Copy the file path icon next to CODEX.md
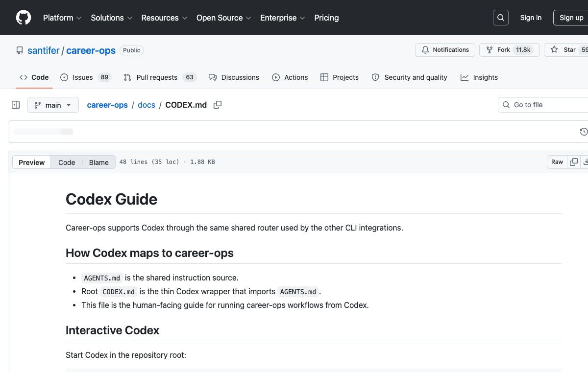The image size is (588, 372). [x=218, y=105]
